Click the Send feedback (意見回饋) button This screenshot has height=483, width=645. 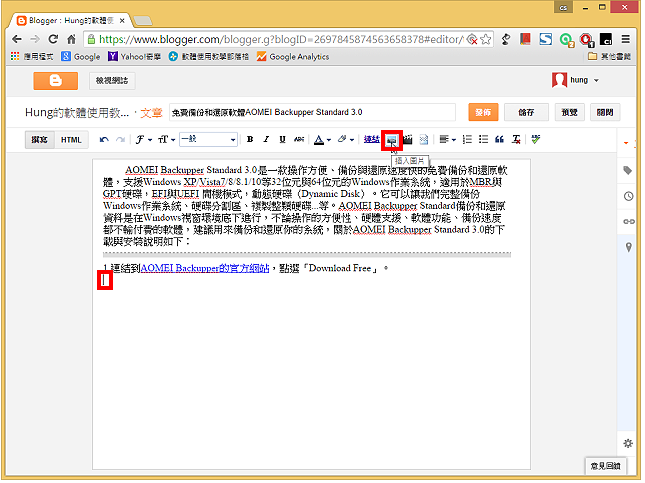click(605, 466)
